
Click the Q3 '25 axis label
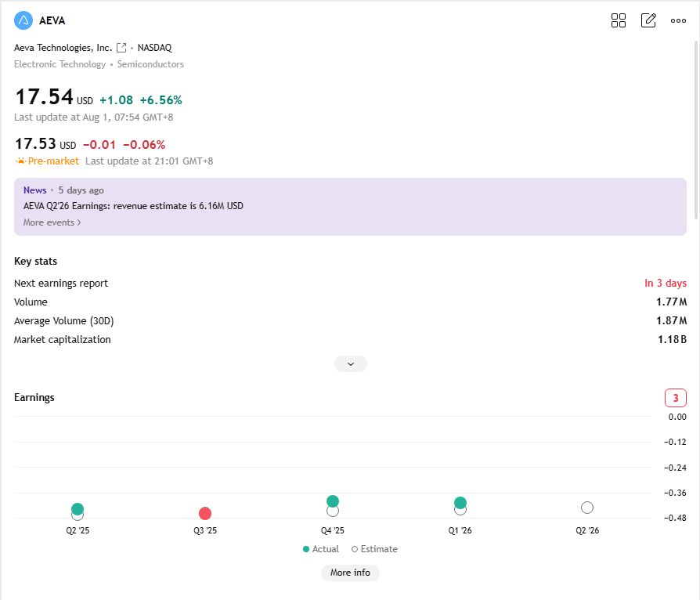point(205,530)
